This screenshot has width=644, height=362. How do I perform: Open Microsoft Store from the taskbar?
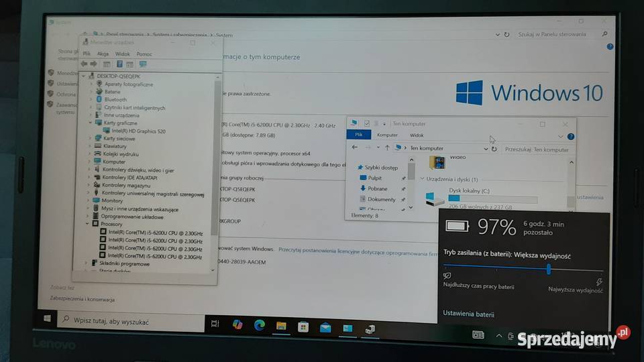click(303, 326)
